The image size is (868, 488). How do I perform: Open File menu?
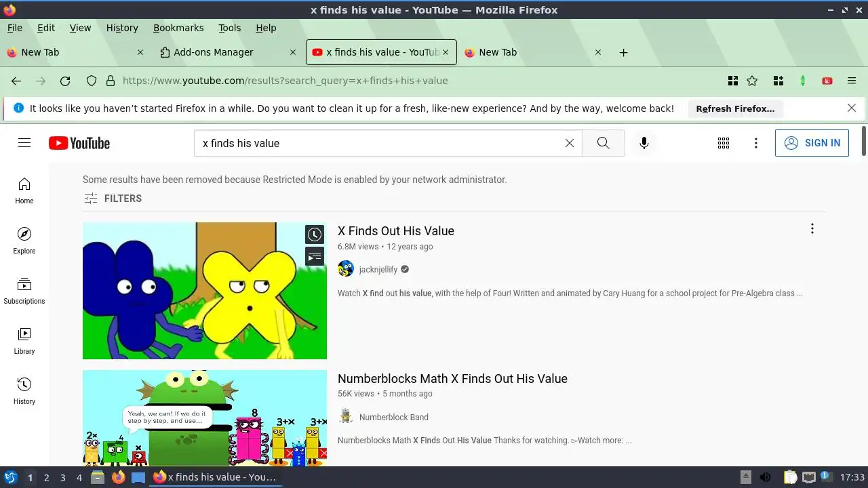pos(14,28)
